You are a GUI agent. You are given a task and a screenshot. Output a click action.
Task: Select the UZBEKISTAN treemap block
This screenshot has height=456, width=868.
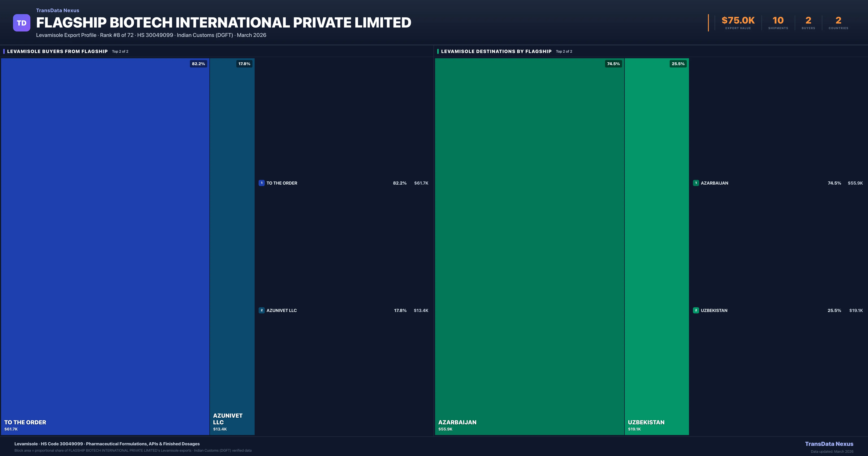click(656, 246)
